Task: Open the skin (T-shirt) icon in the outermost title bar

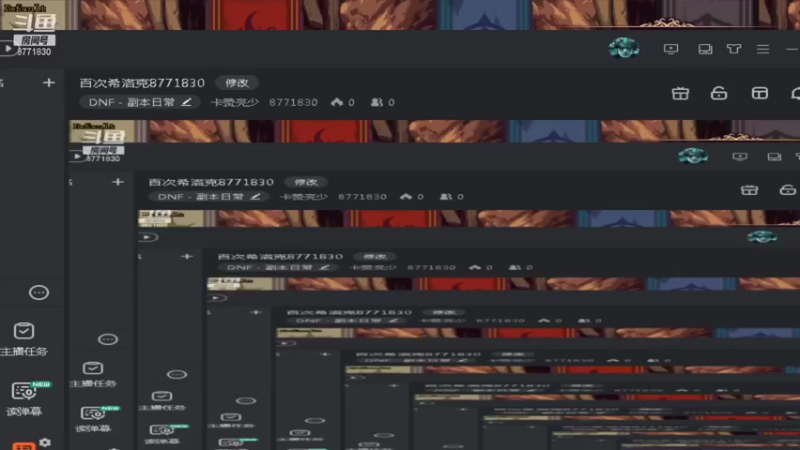Action: [734, 49]
